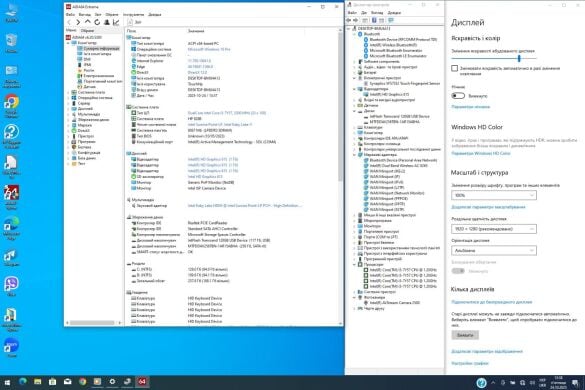
Task: Open the Вигляд menu in AIDA64
Action: click(x=84, y=15)
